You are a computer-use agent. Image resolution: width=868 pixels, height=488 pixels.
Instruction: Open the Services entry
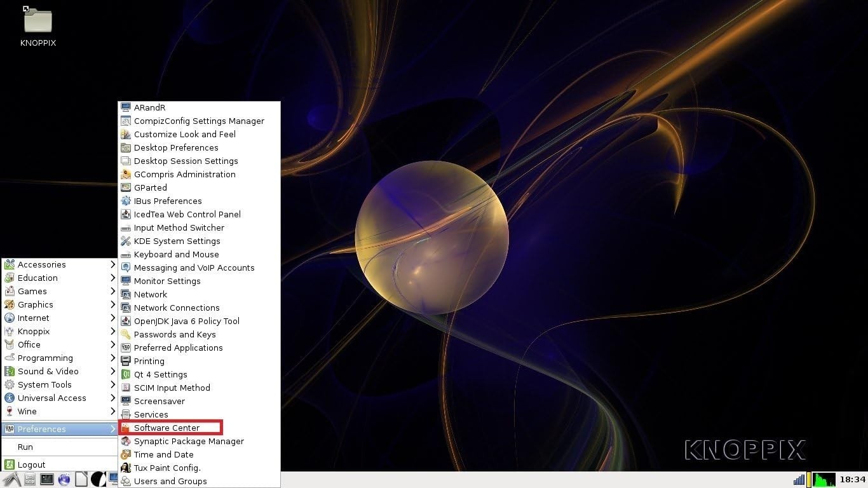(199, 414)
